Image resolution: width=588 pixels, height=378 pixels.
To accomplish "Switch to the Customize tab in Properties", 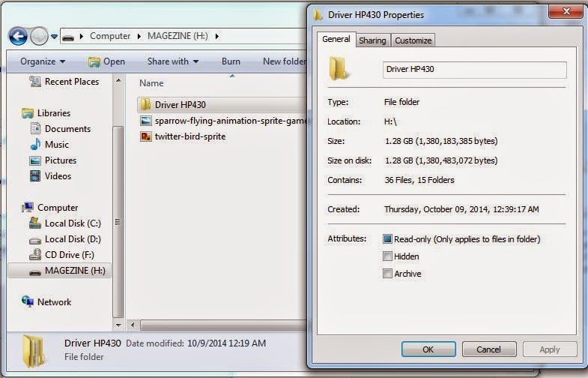I will 413,40.
